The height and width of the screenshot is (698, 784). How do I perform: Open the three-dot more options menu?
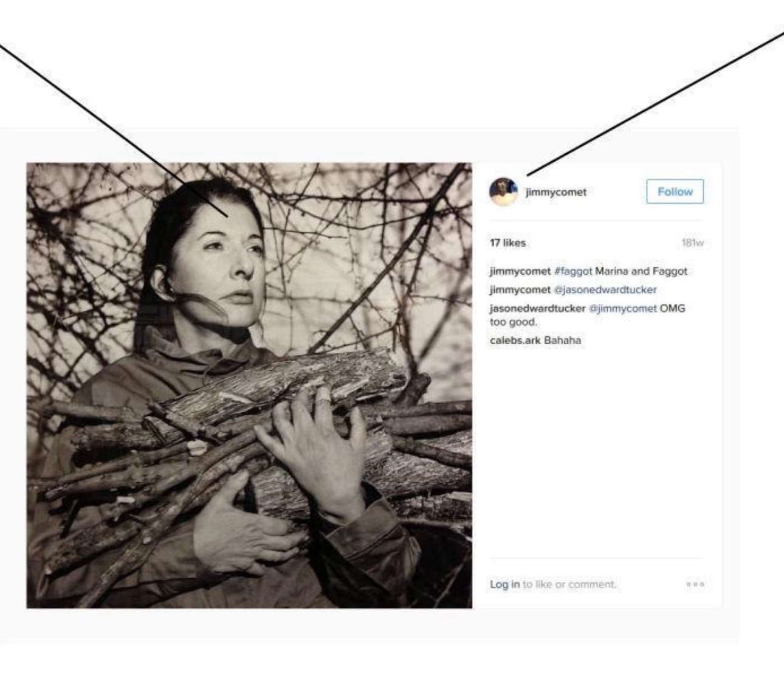[695, 585]
